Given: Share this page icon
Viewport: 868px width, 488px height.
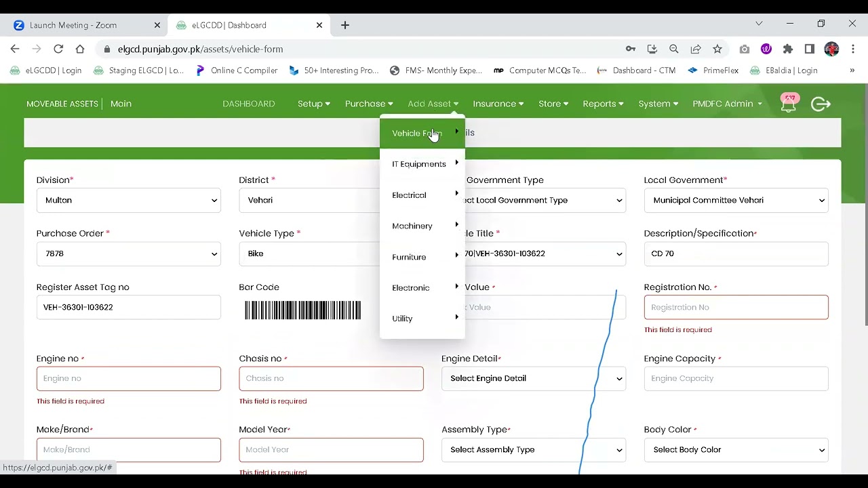Looking at the screenshot, I should coord(696,49).
